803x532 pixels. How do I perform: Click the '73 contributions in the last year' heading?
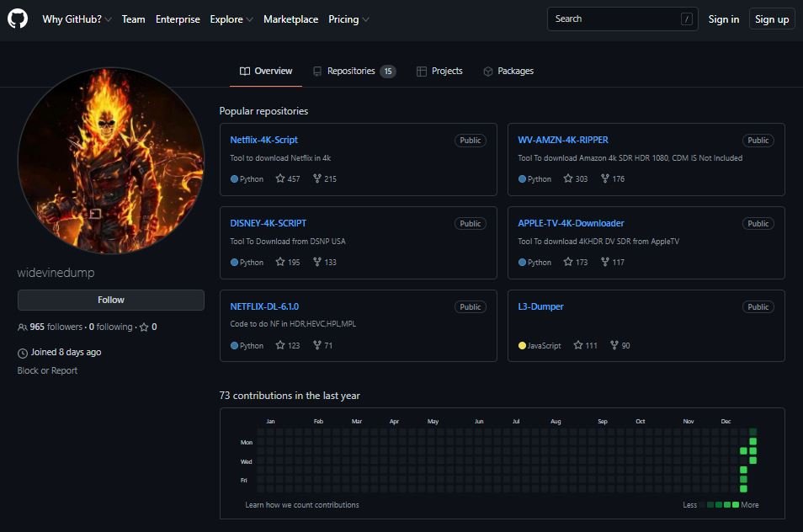coord(290,396)
